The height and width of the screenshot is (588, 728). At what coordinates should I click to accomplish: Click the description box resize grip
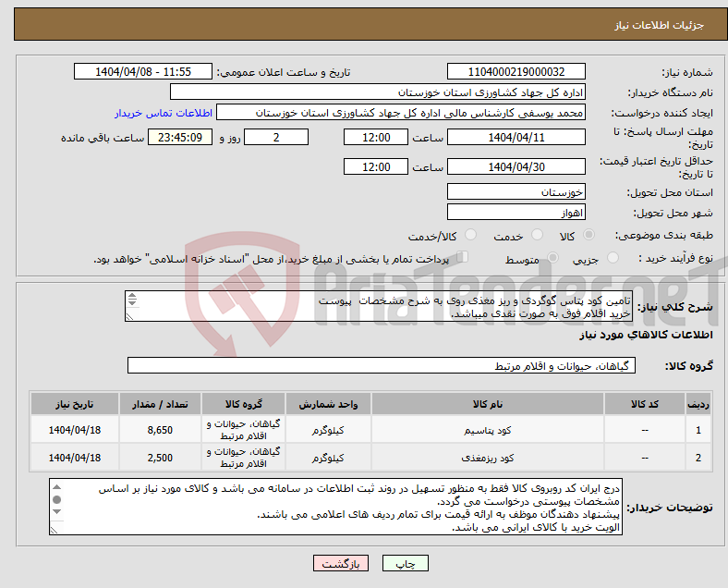click(129, 316)
